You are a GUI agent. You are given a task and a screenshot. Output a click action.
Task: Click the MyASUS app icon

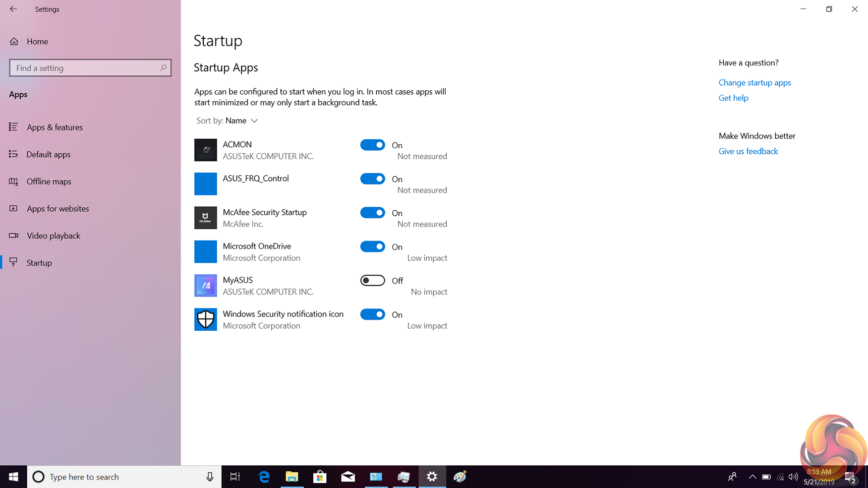click(x=206, y=285)
